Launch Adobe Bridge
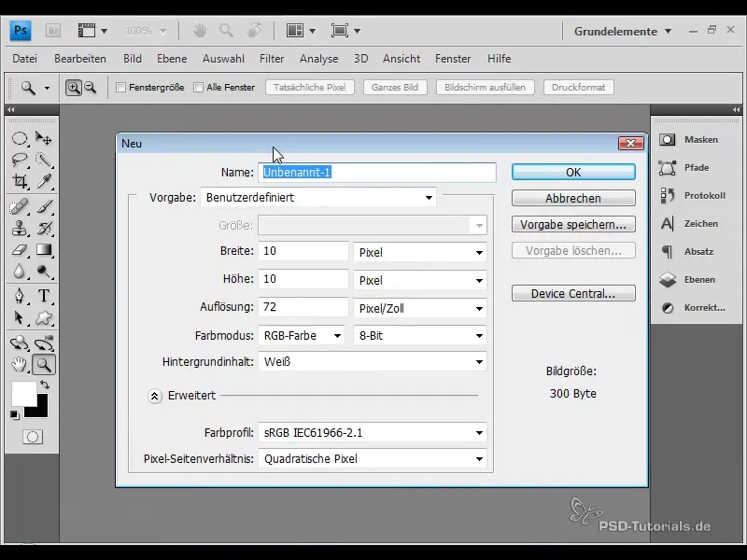 tap(53, 31)
